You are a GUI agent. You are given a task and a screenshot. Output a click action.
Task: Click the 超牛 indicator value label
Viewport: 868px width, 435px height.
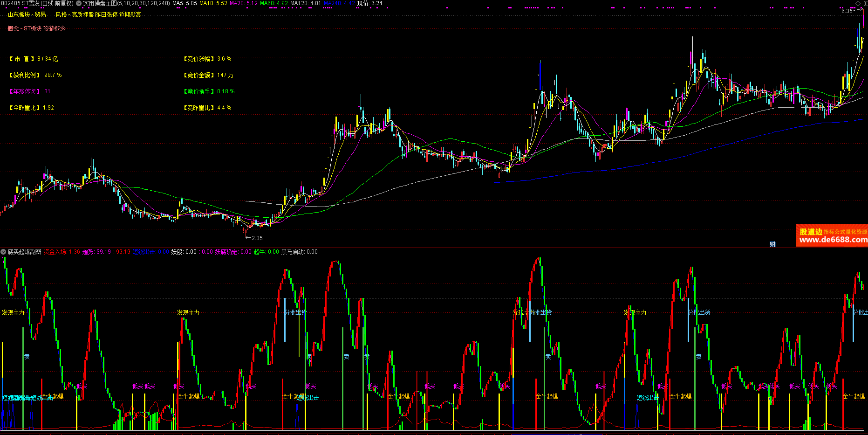pos(266,252)
